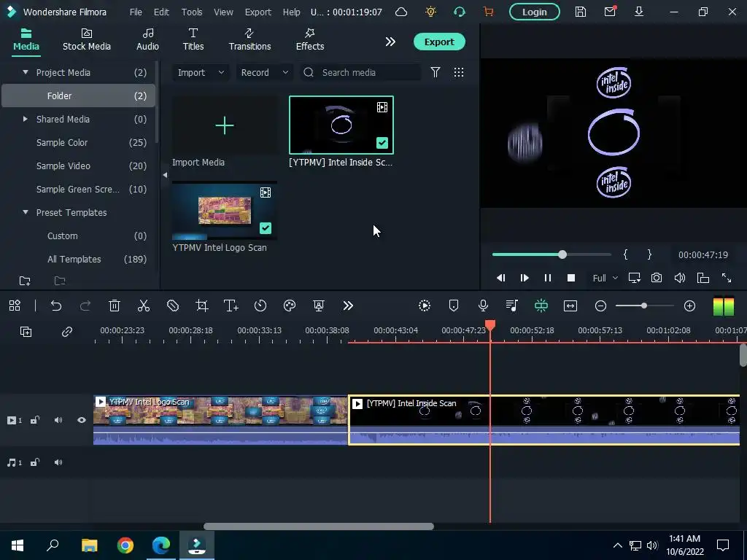Click the Delete trash can icon
The height and width of the screenshot is (560, 747).
click(x=115, y=306)
